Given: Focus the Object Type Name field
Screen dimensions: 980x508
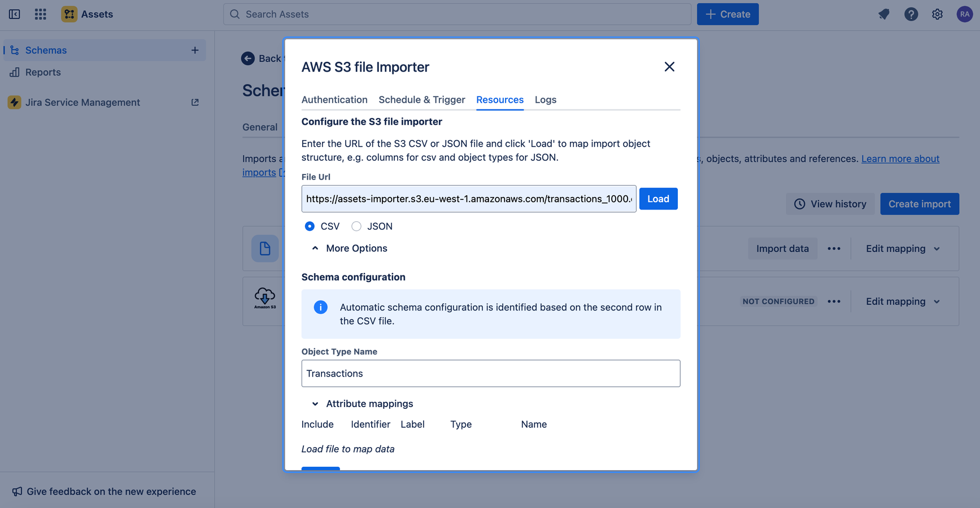Looking at the screenshot, I should pos(491,373).
